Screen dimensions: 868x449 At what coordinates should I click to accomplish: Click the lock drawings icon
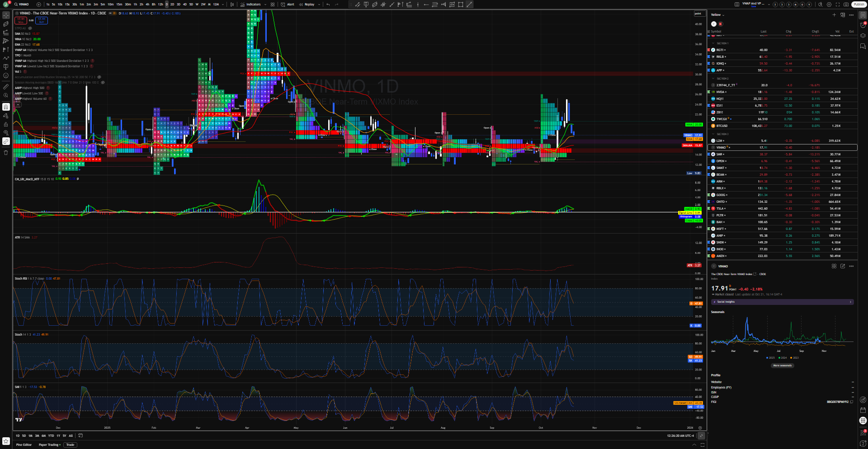tap(6, 124)
